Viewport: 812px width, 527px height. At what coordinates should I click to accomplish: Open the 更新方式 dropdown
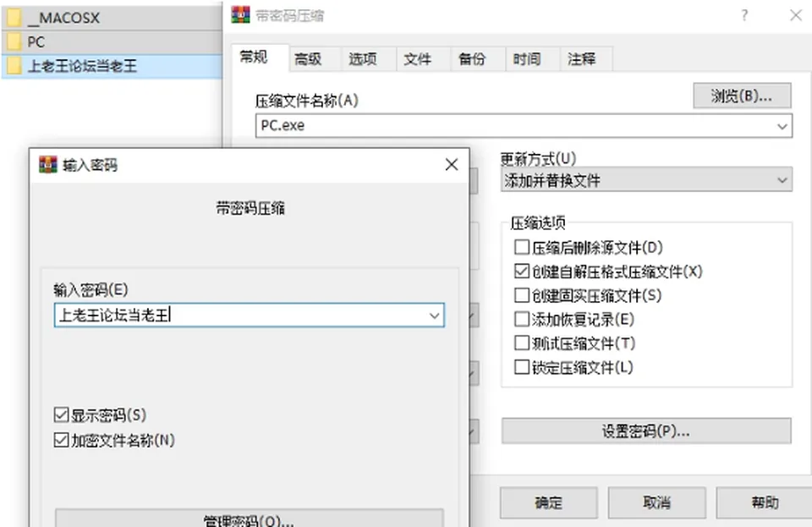(646, 180)
